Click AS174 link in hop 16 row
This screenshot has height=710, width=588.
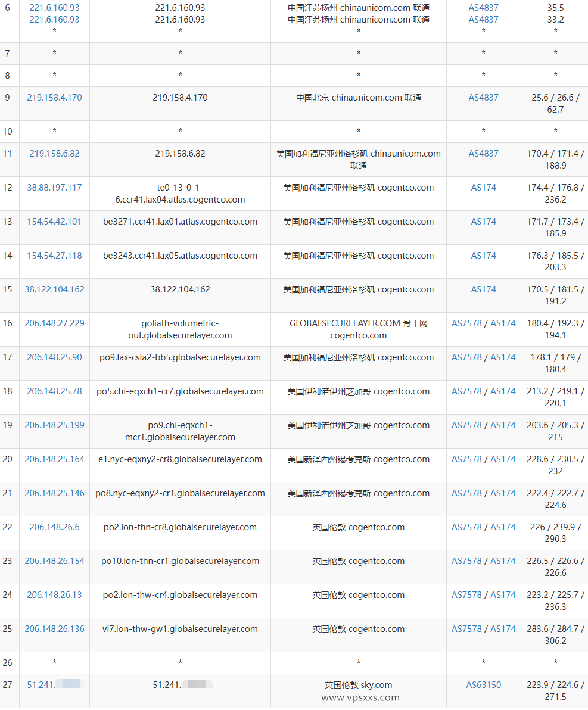503,323
